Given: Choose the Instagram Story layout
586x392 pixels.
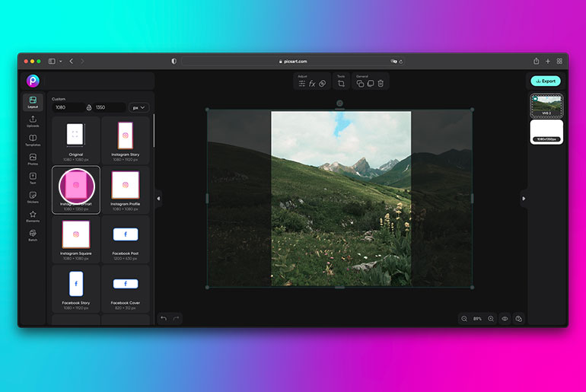Looking at the screenshot, I should point(126,141).
